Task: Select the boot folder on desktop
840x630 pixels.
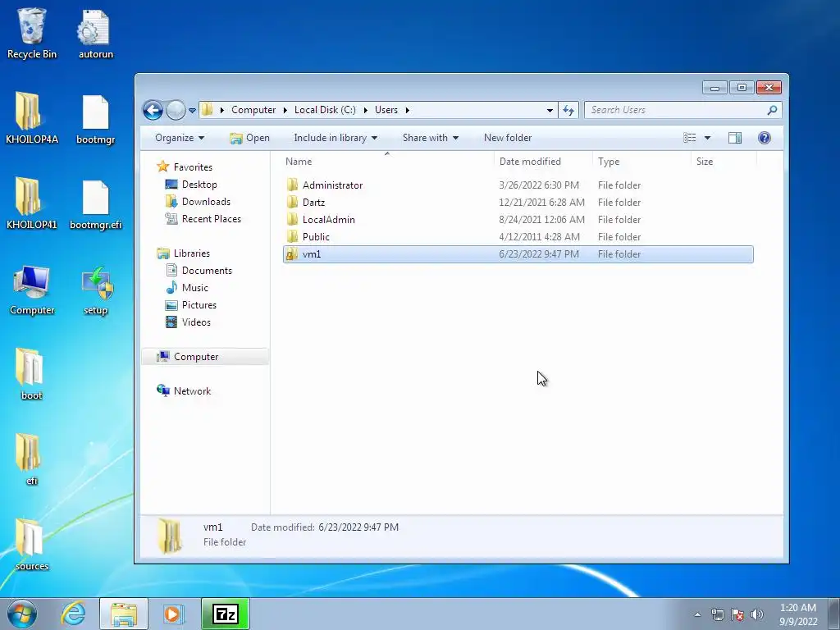Action: [32, 374]
